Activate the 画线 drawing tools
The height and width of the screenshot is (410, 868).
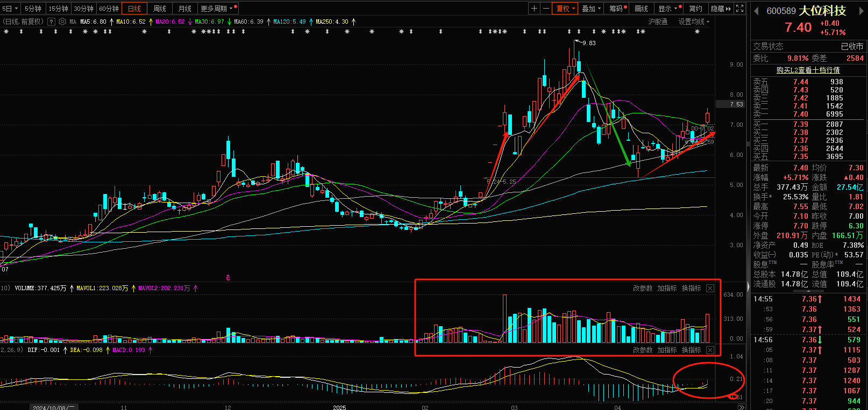point(642,9)
